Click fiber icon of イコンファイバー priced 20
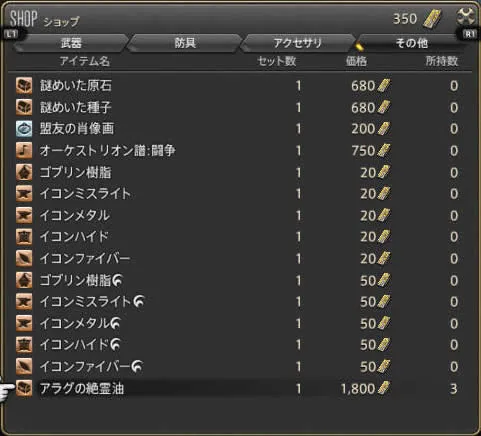The height and width of the screenshot is (436, 481). (x=24, y=258)
